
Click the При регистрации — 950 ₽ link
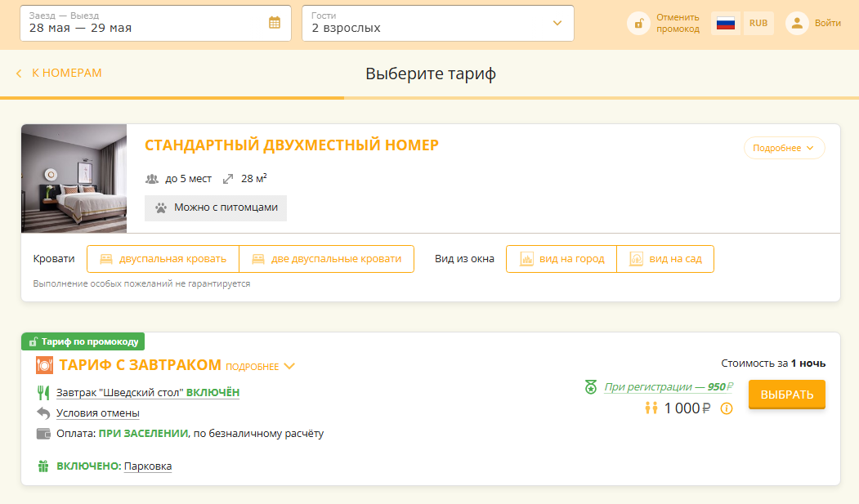tap(669, 387)
